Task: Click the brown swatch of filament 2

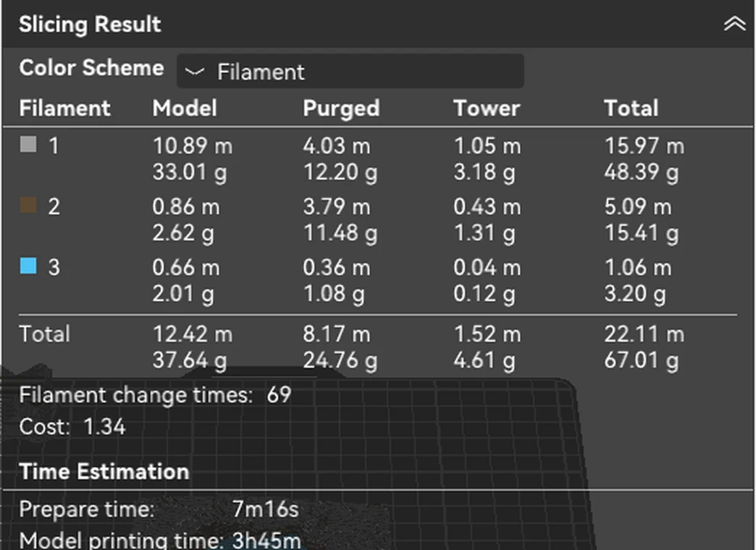Action: [28, 205]
